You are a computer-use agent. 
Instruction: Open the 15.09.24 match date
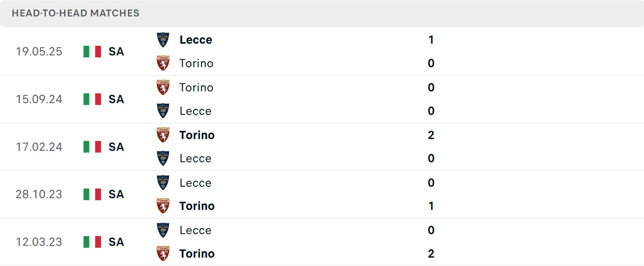tap(39, 99)
